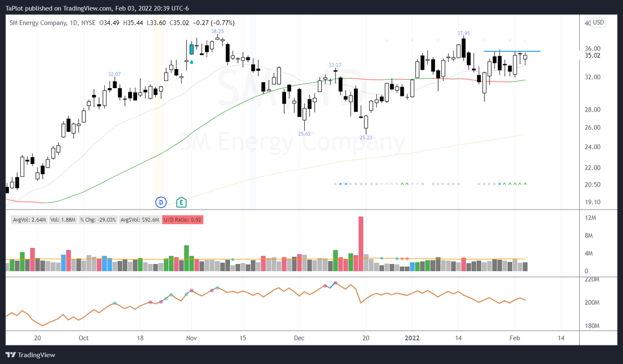Screen dimensions: 623x364
Task: Click the H35.44 high value
Action: 134,23
